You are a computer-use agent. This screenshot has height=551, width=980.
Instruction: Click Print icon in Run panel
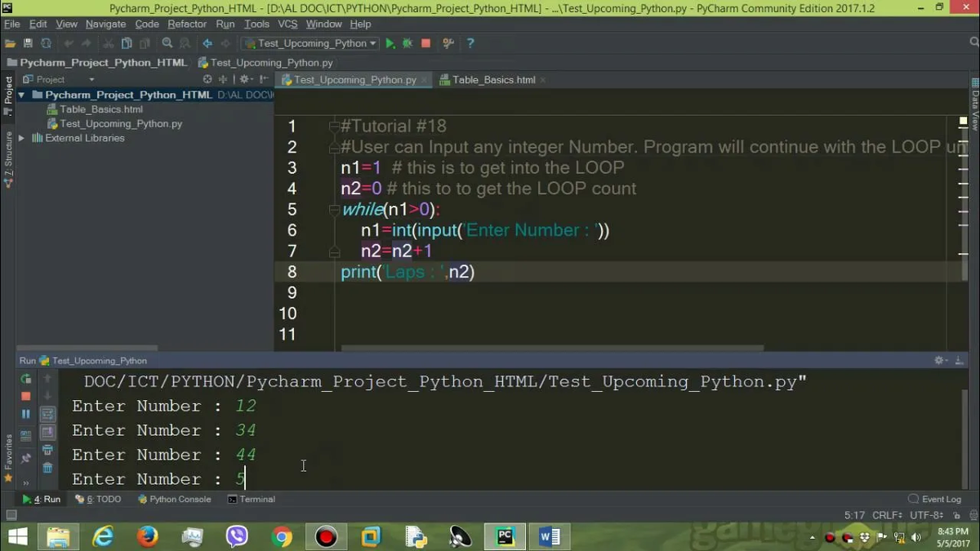[x=47, y=450]
